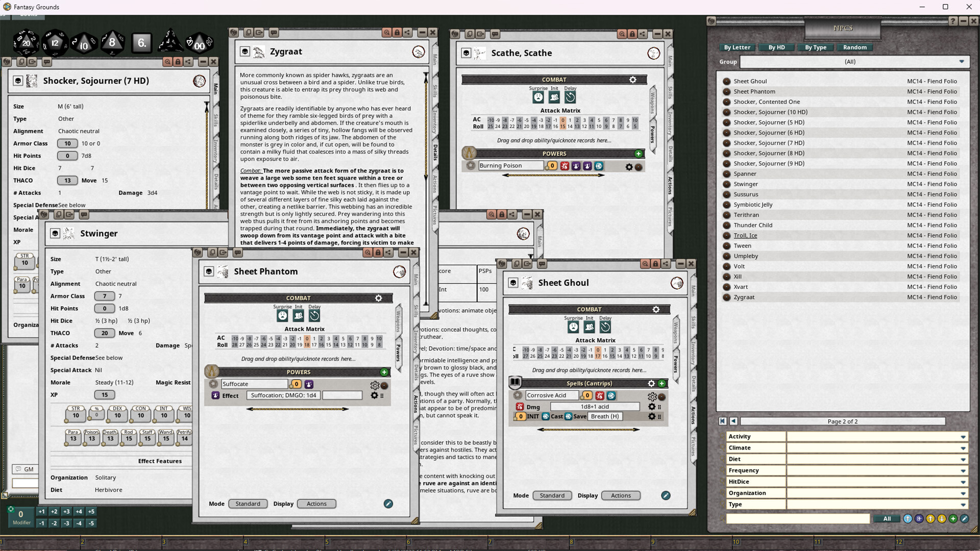
Task: Click the 'By Type' sorting button
Action: coord(816,47)
